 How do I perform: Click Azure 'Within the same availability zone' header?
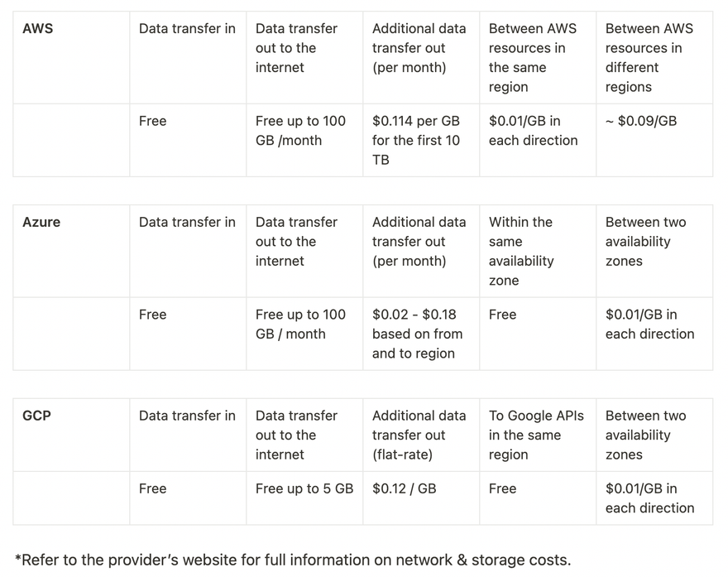point(538,251)
